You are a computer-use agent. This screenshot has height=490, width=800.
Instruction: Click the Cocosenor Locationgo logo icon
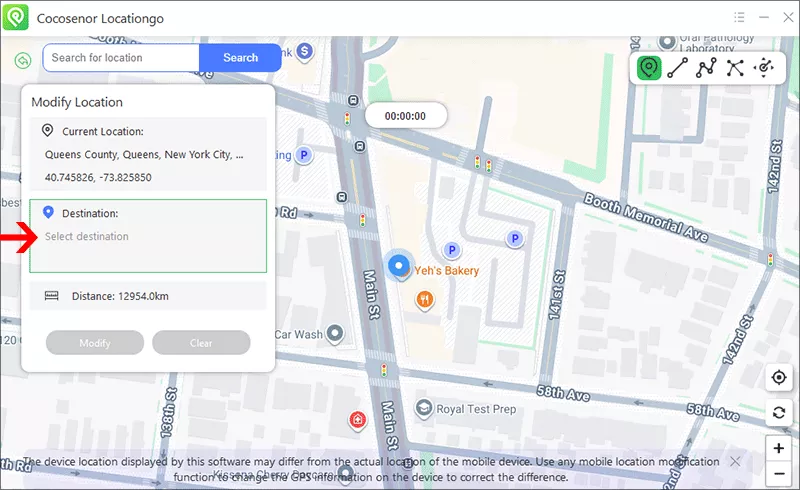(15, 17)
